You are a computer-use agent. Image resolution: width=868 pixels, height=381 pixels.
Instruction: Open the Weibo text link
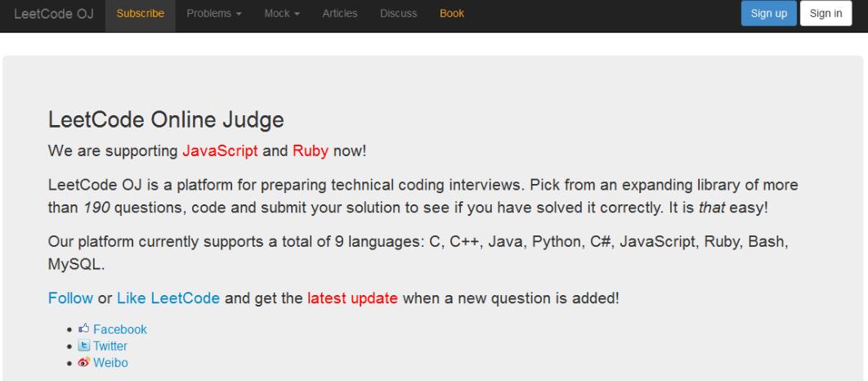(110, 362)
